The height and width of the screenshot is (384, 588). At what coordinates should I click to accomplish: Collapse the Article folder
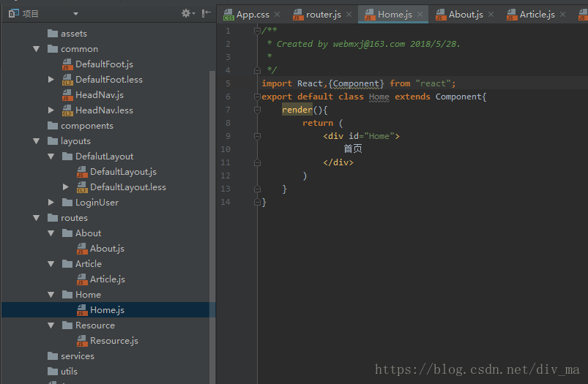point(51,264)
